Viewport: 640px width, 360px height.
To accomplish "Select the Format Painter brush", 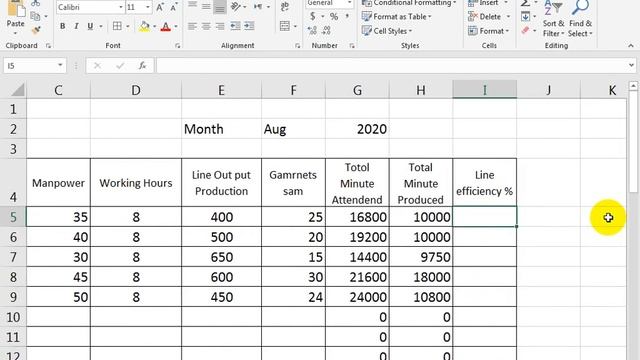I will pos(36,30).
